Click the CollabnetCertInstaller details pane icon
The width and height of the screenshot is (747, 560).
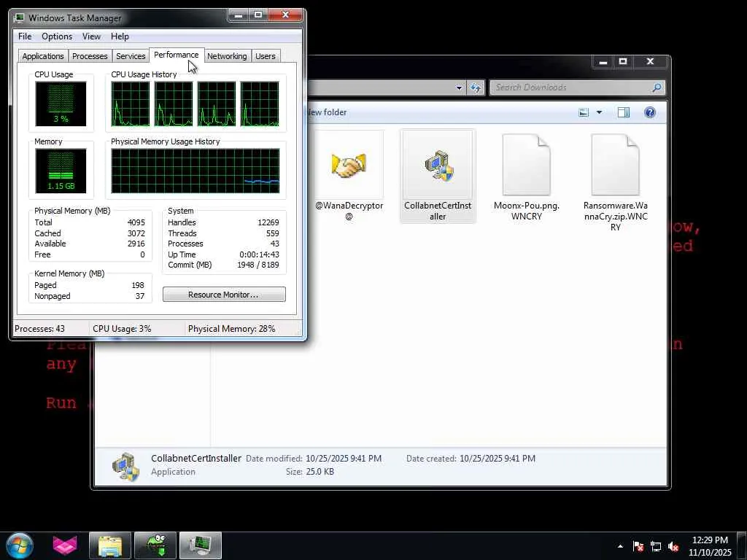125,467
